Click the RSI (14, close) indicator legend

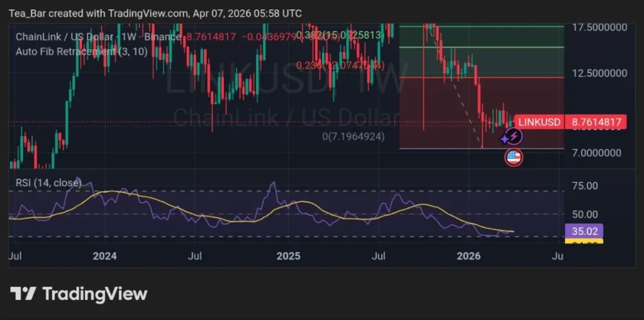[48, 183]
